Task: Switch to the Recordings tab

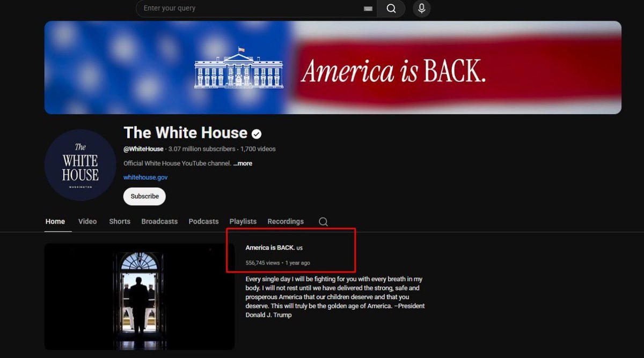Action: coord(286,221)
